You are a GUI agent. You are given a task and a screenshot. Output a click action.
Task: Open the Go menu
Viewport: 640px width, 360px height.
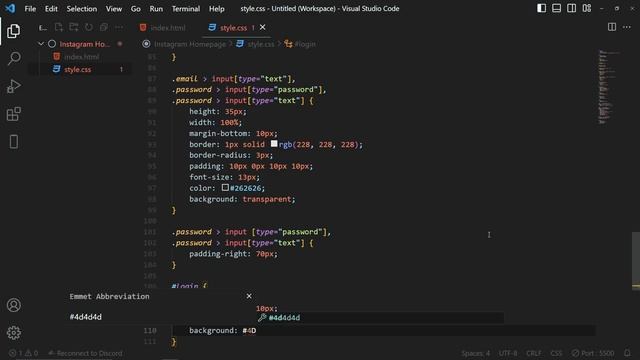[x=136, y=9]
